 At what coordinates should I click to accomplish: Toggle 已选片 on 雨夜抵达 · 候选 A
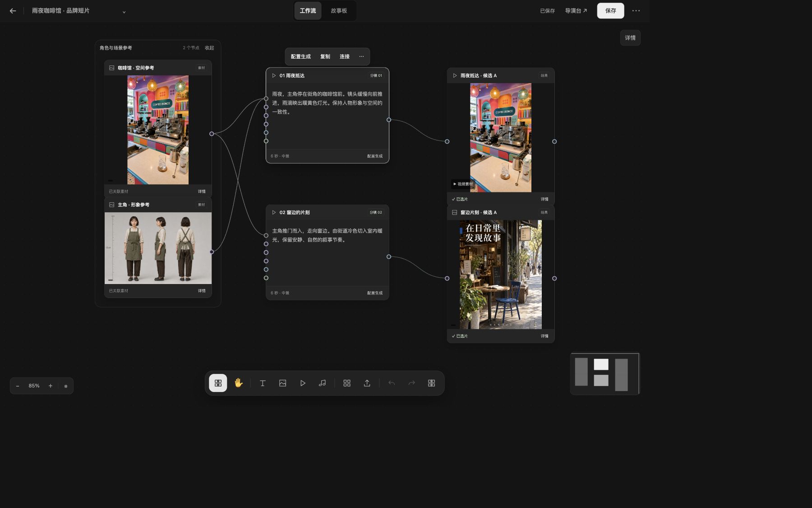tap(460, 199)
